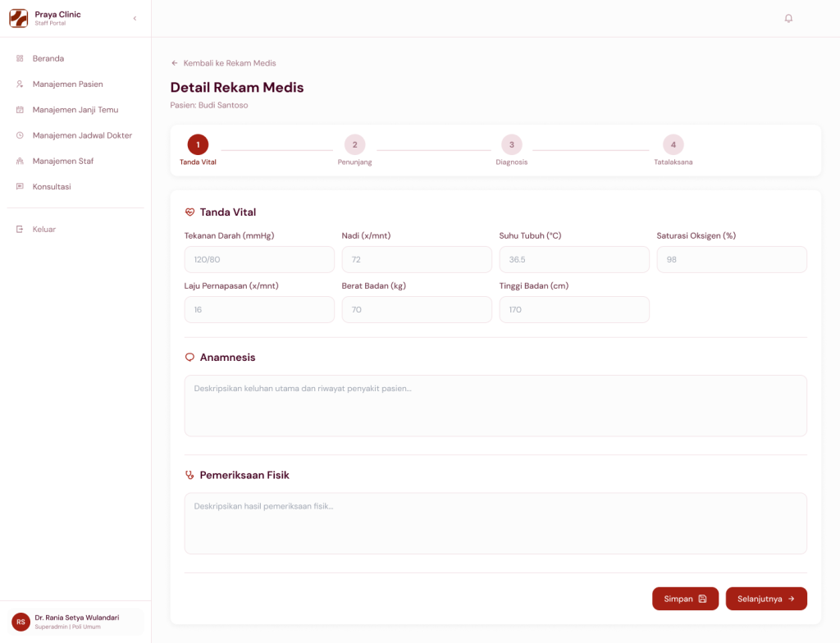
Task: Click the Manajemen Janji Temu calendar icon
Action: click(x=20, y=110)
